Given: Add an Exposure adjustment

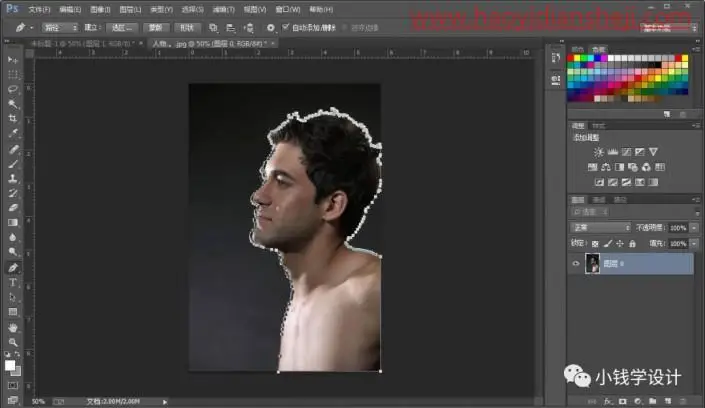Looking at the screenshot, I should click(640, 152).
